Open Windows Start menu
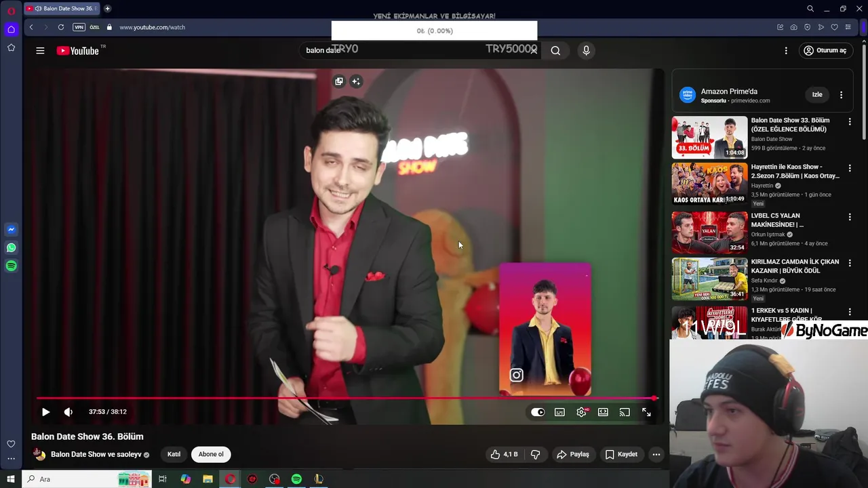 coord(10,479)
